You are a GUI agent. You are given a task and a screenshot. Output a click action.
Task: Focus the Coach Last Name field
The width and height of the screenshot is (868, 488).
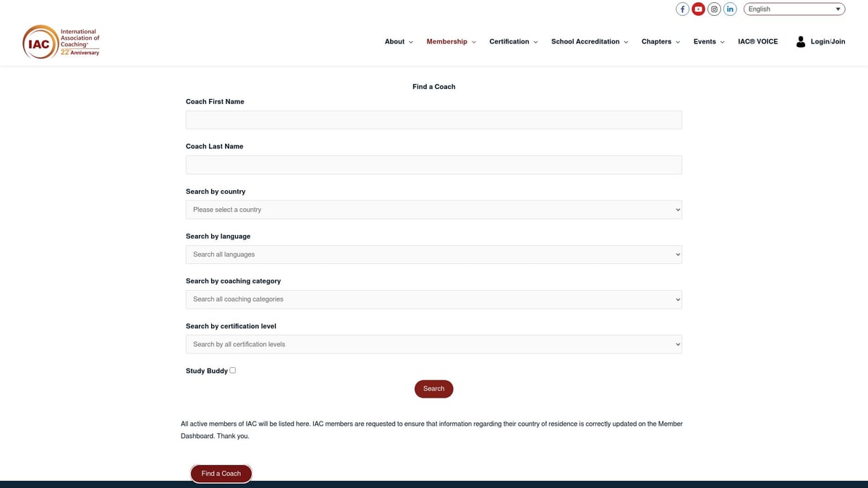tap(433, 165)
